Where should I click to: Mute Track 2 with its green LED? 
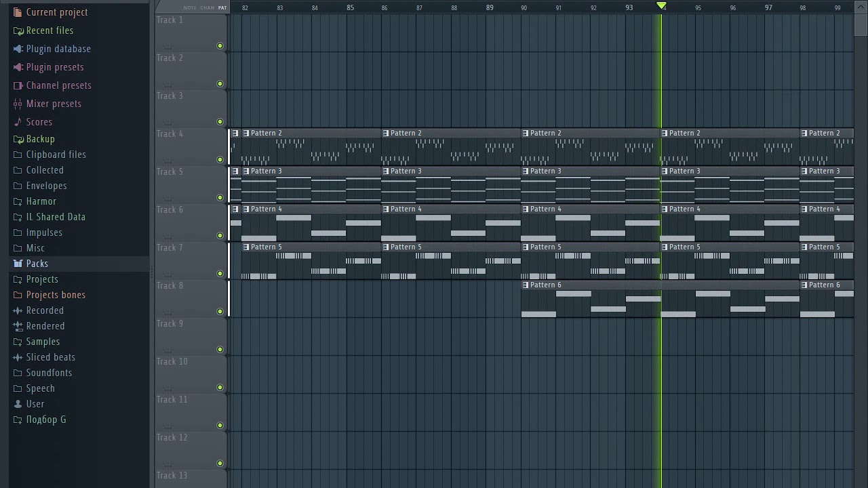tap(220, 84)
